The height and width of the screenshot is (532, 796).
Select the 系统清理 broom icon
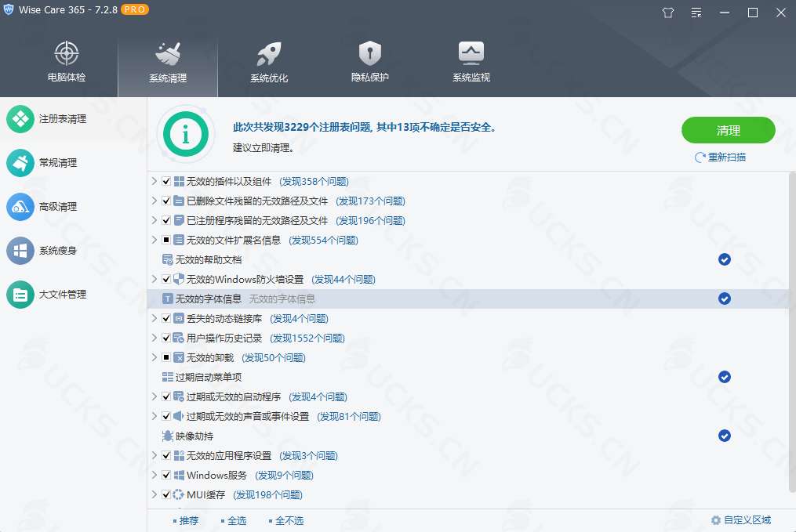click(x=168, y=53)
